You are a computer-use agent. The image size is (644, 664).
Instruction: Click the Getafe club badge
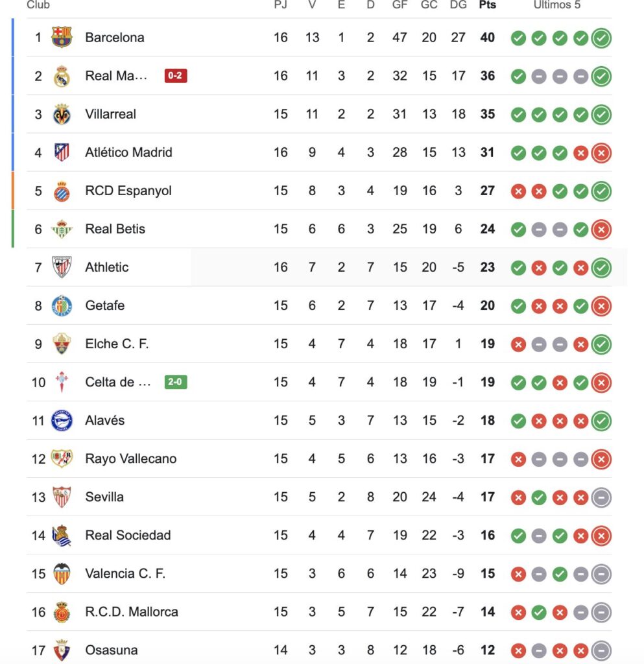[x=62, y=305]
